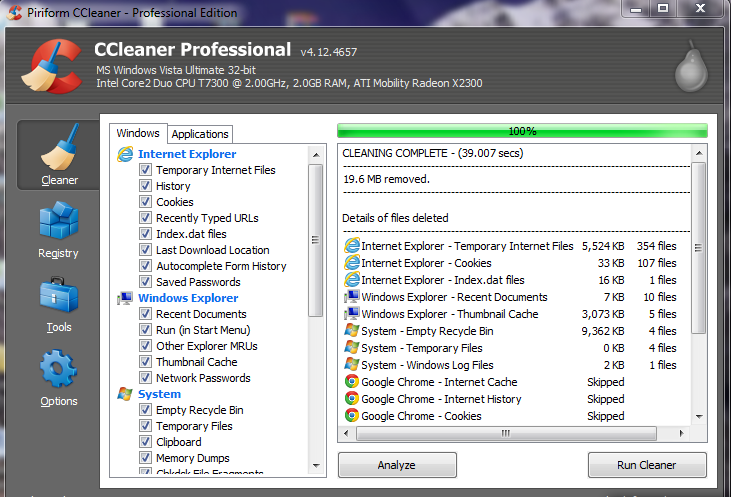Click flag icon beside Windows Log Files result

pyautogui.click(x=352, y=365)
